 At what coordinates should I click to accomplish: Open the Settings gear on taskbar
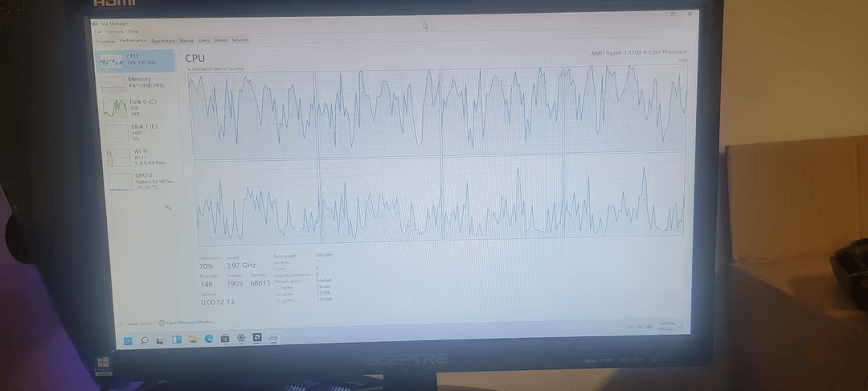click(x=241, y=338)
